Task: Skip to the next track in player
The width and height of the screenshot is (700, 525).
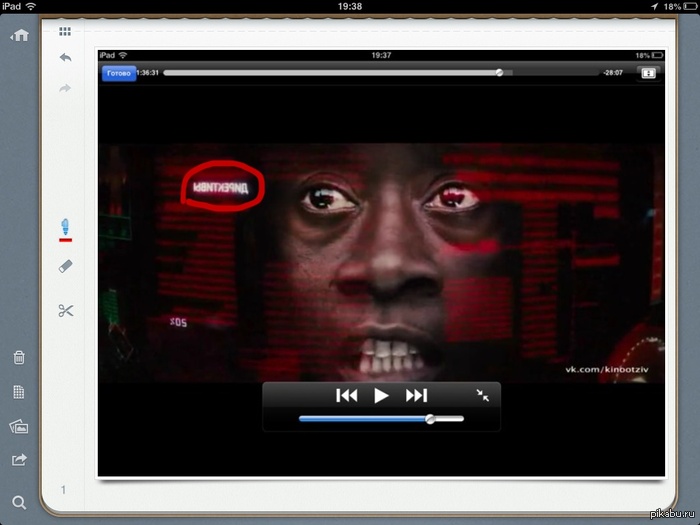Action: point(416,396)
